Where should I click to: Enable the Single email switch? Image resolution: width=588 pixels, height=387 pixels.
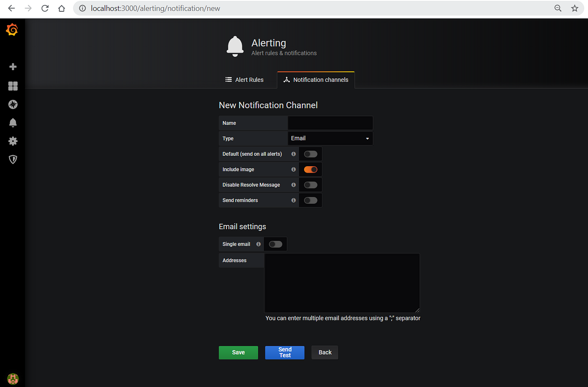pos(276,244)
